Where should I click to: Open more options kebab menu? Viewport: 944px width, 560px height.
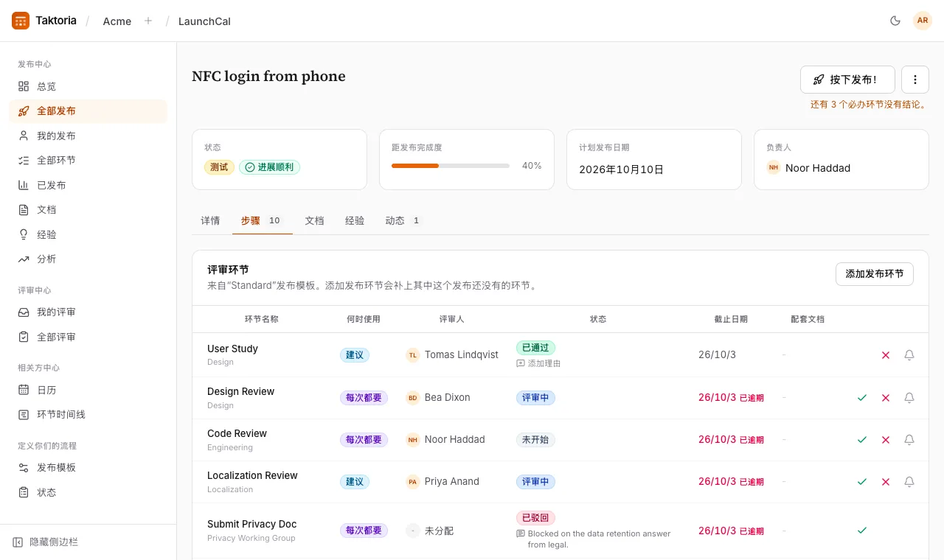[915, 80]
